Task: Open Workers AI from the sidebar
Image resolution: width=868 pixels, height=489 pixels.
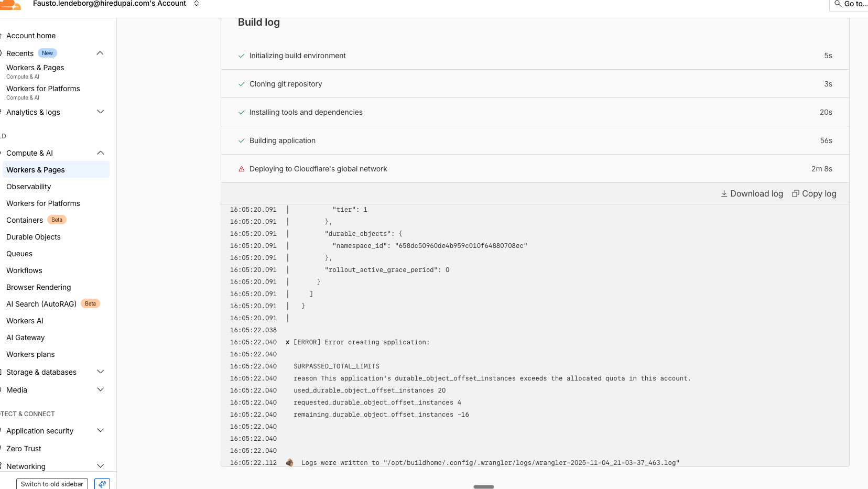Action: click(25, 321)
